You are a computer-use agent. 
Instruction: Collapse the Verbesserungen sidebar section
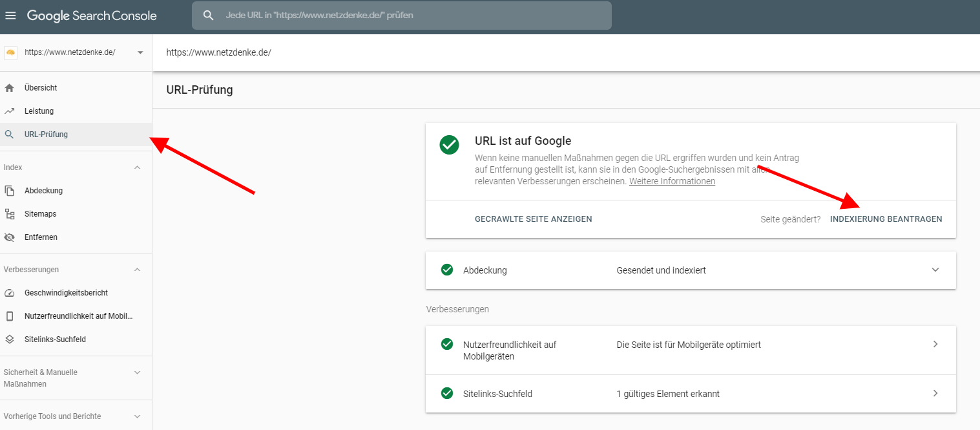tap(137, 270)
